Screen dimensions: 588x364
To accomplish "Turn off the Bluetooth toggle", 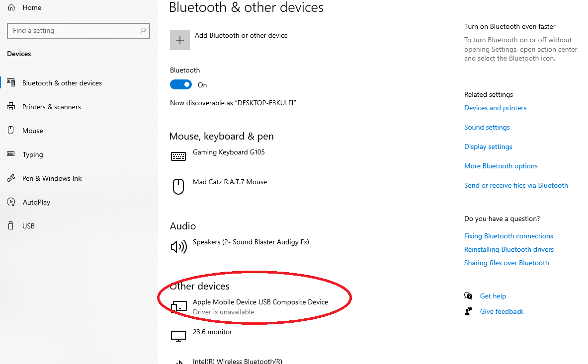I will click(181, 85).
